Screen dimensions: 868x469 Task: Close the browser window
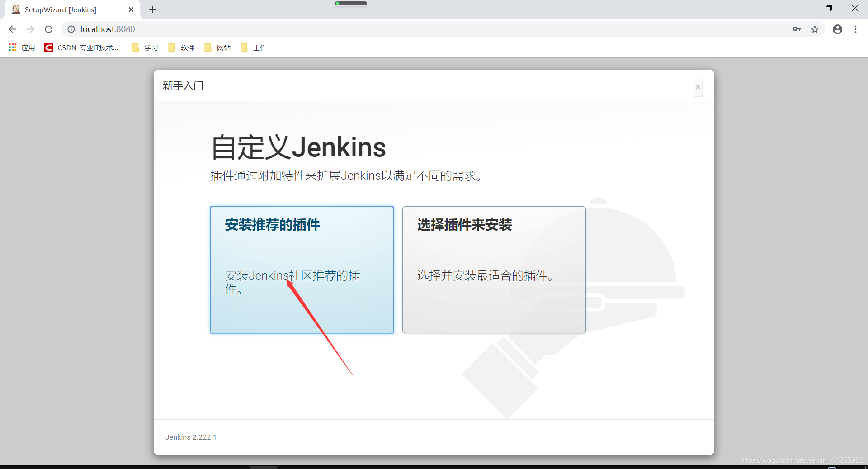(x=854, y=9)
